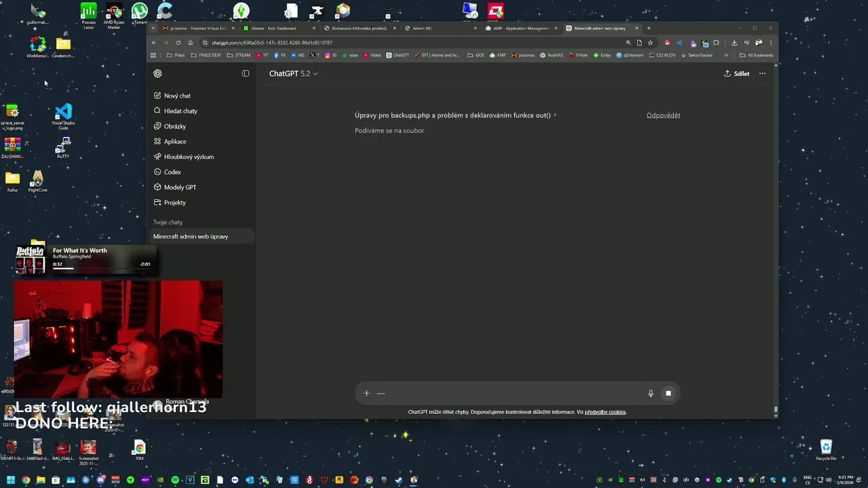Open the three-dot conversation options menu

pyautogui.click(x=762, y=73)
